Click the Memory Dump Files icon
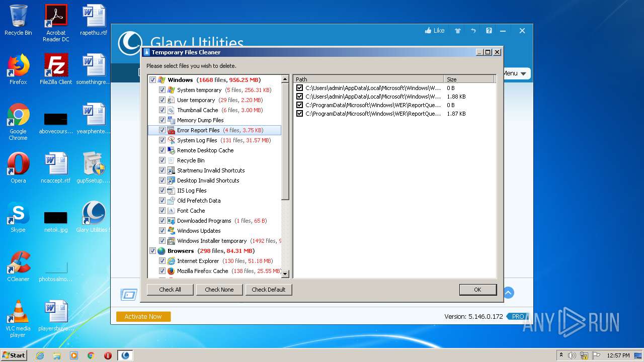This screenshot has width=644, height=362. 171,120
